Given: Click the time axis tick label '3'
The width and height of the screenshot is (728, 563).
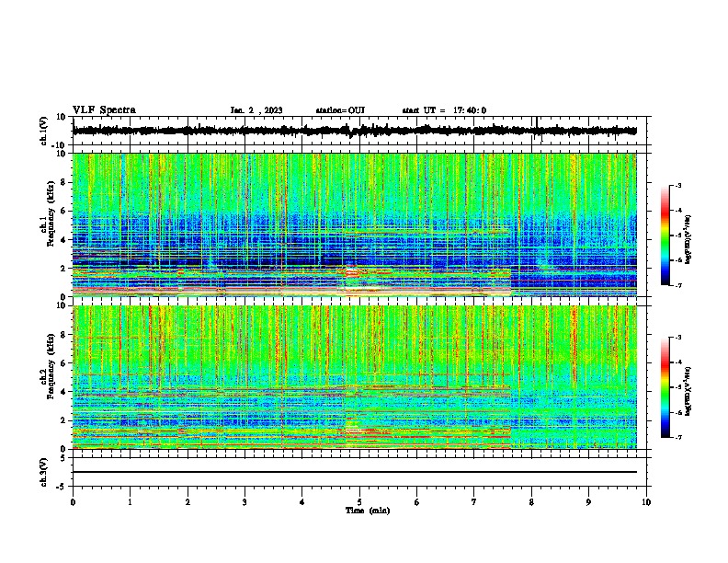Looking at the screenshot, I should [x=245, y=502].
